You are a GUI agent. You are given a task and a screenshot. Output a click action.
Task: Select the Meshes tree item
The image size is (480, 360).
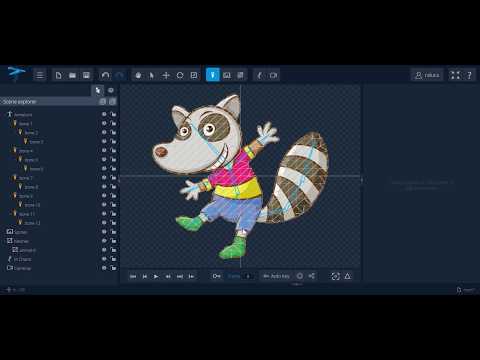pyautogui.click(x=21, y=241)
